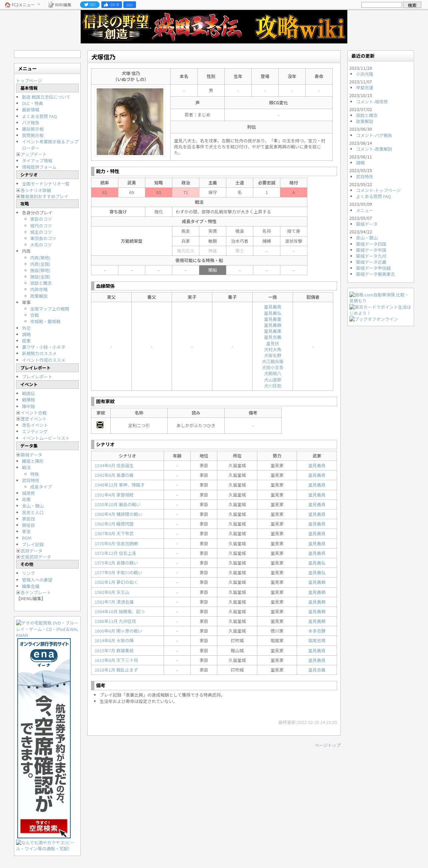Image resolution: width=428 pixels, height=868 pixels.
Task: Open the イベントムービーリスト link
Action: click(45, 438)
